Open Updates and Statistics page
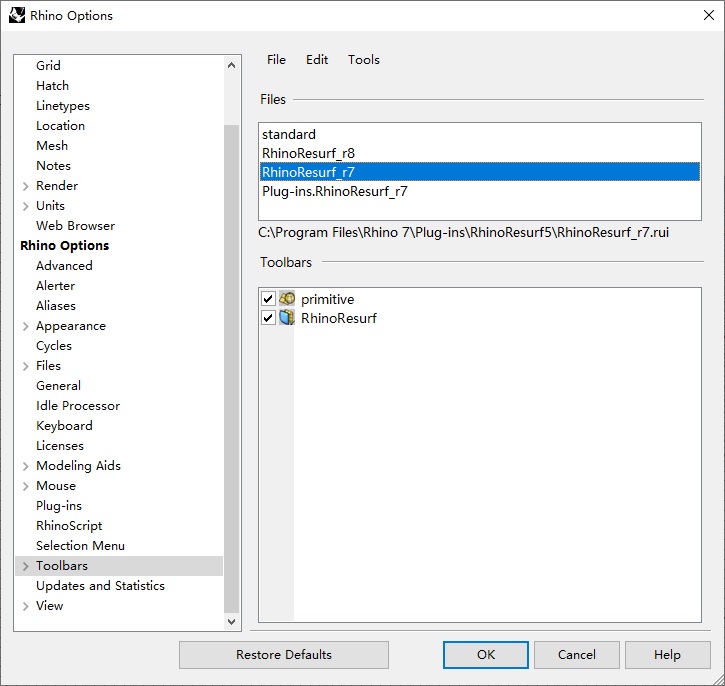The width and height of the screenshot is (725, 686). 100,586
